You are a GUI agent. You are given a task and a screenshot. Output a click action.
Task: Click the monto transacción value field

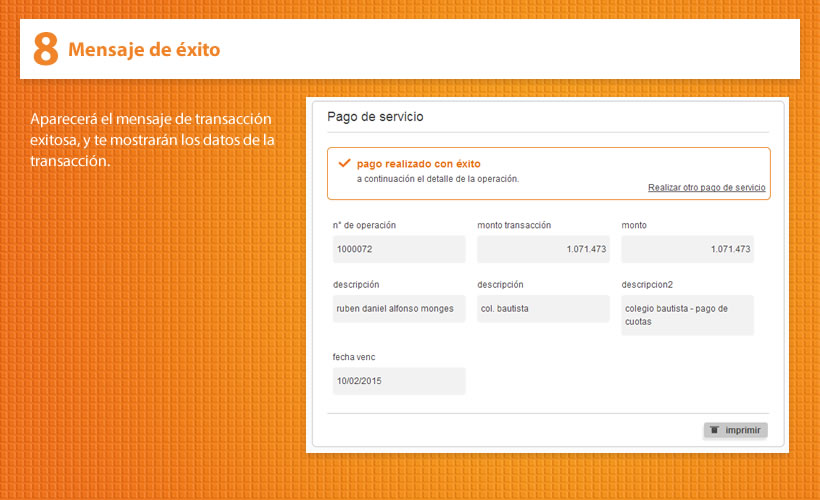542,249
